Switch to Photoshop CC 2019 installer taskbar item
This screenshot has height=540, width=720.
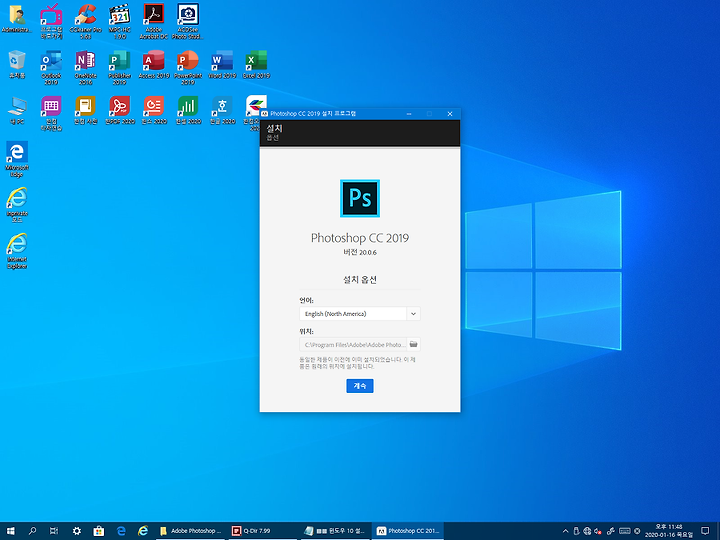[408, 531]
